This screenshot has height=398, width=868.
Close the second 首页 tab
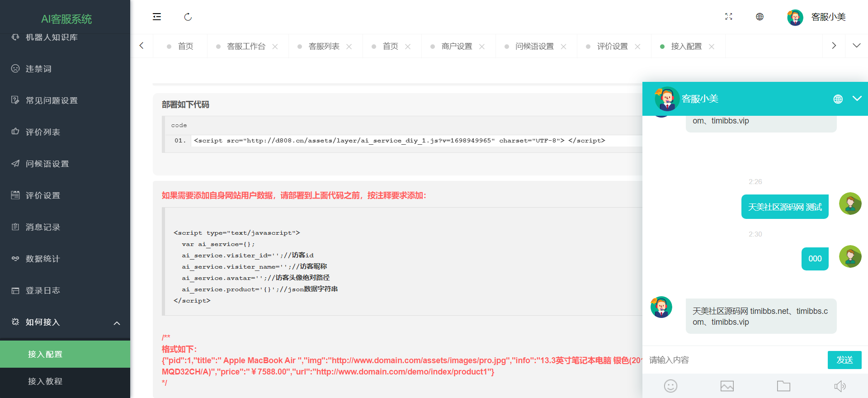click(408, 47)
